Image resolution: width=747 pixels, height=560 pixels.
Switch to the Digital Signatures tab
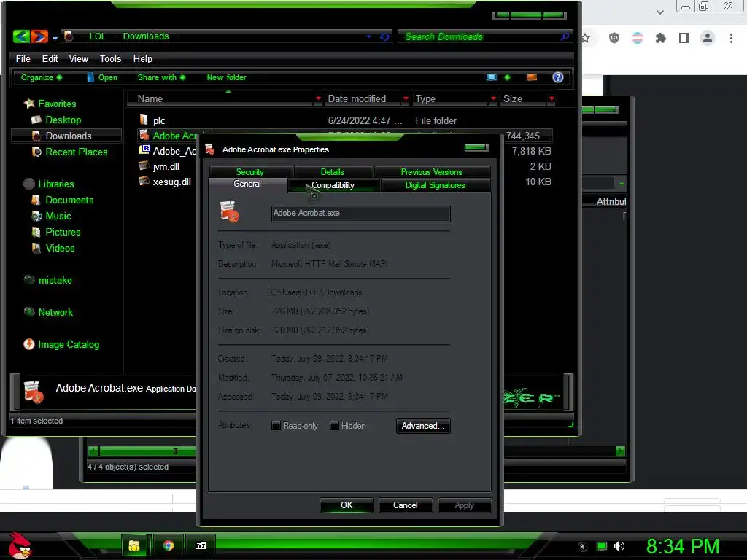(x=435, y=185)
